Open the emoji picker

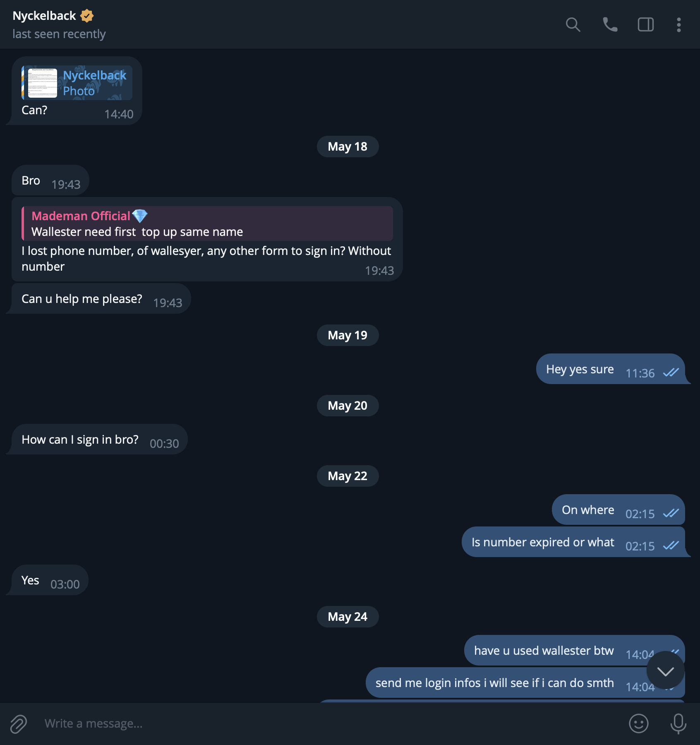coord(638,723)
